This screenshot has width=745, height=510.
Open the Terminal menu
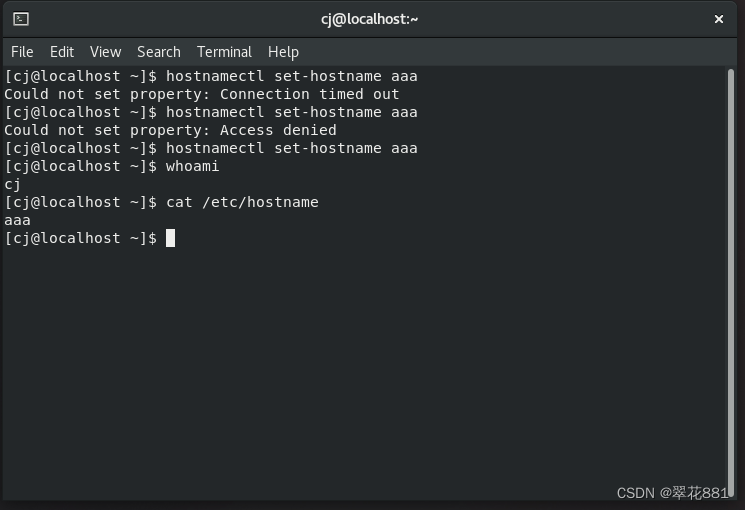[224, 52]
